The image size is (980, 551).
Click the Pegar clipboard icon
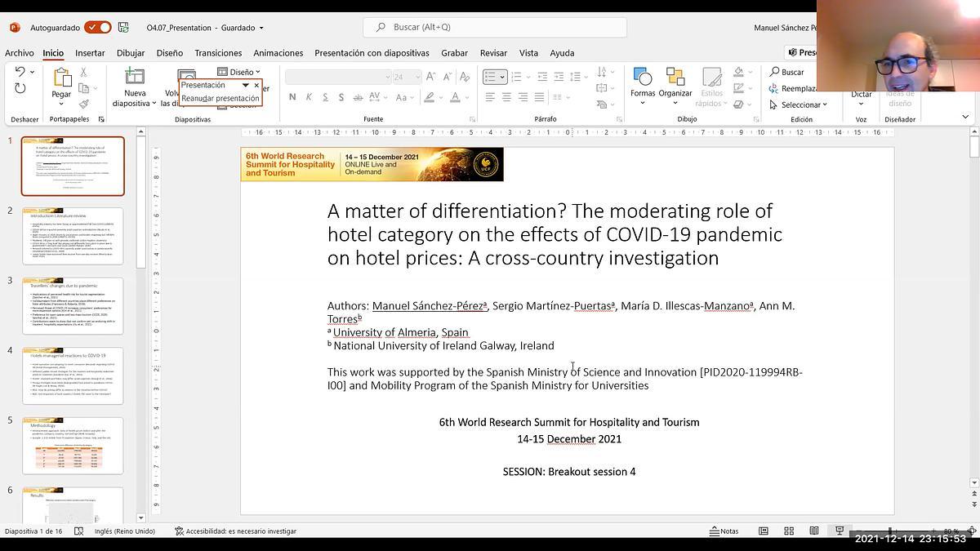pyautogui.click(x=61, y=78)
